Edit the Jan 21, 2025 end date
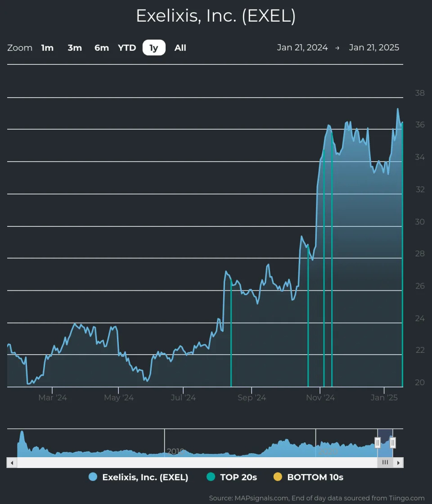Viewport: 432px width, 504px height. 374,48
